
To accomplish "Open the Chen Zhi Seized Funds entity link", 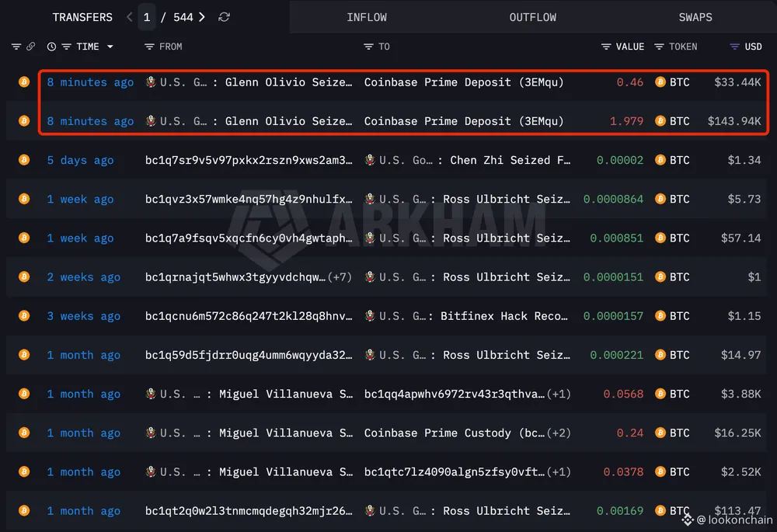I will pos(509,160).
